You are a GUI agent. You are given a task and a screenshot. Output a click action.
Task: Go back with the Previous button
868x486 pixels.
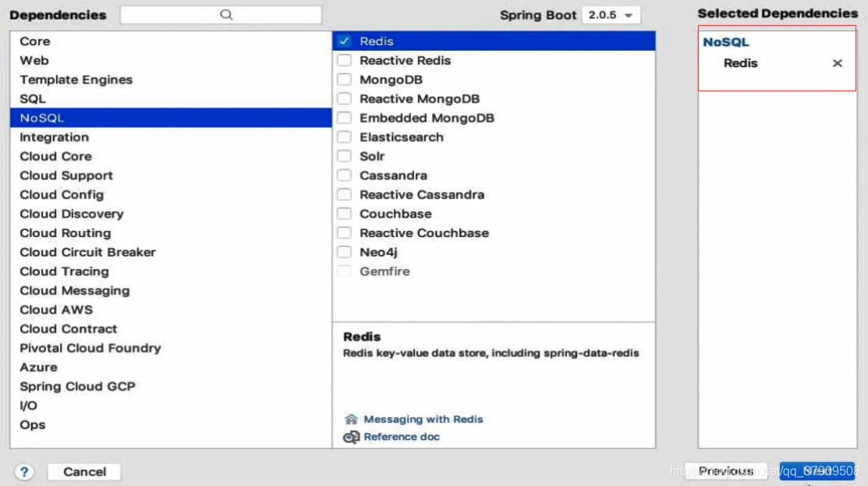(726, 471)
